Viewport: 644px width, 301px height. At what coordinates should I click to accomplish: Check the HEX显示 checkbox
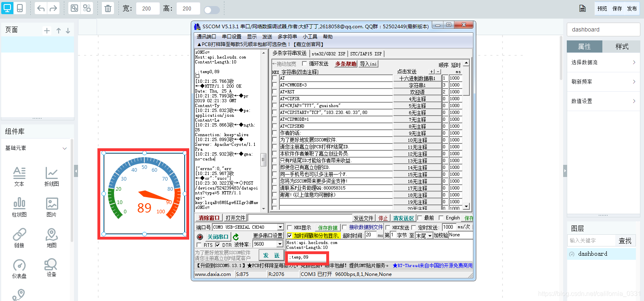289,227
